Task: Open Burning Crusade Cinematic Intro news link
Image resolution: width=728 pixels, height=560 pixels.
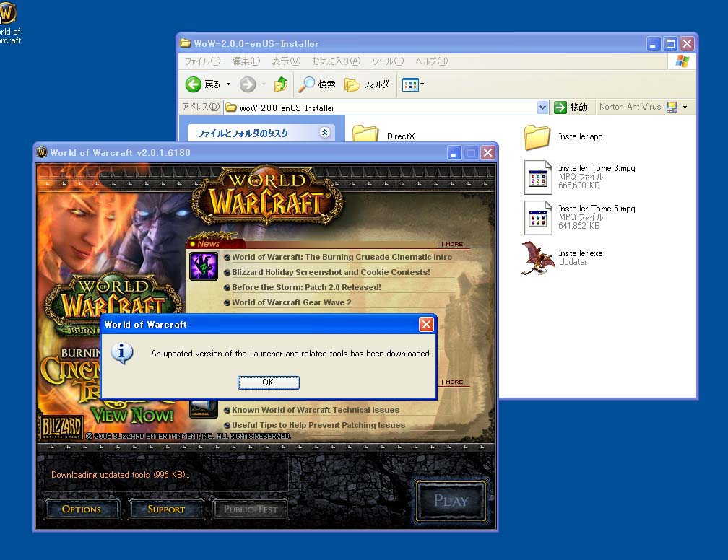Action: coord(342,257)
